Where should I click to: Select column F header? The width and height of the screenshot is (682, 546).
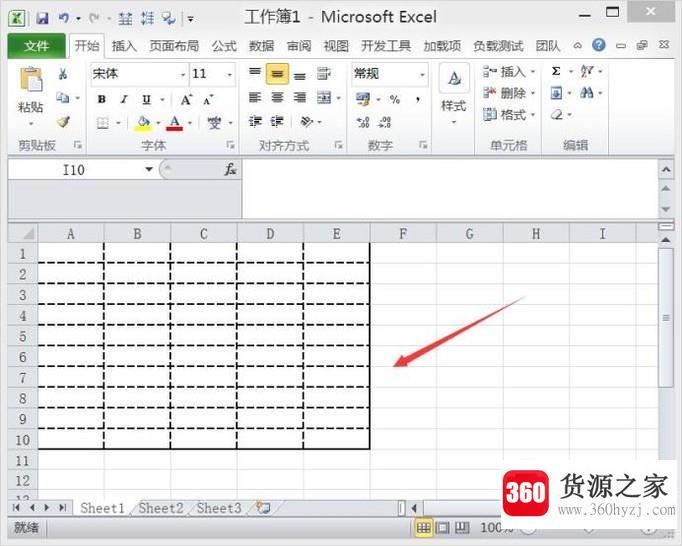[403, 234]
